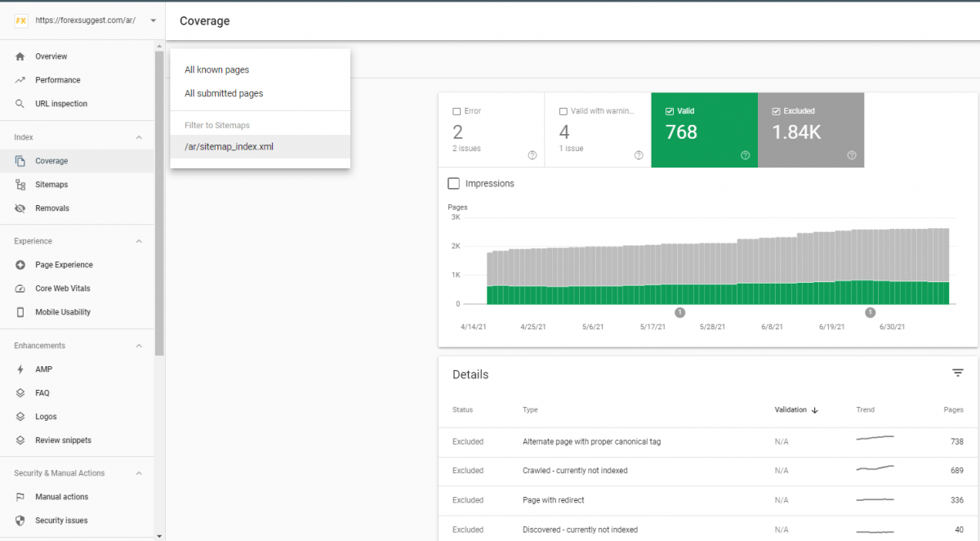
Task: Click the Validation column sort arrow
Action: coord(815,410)
